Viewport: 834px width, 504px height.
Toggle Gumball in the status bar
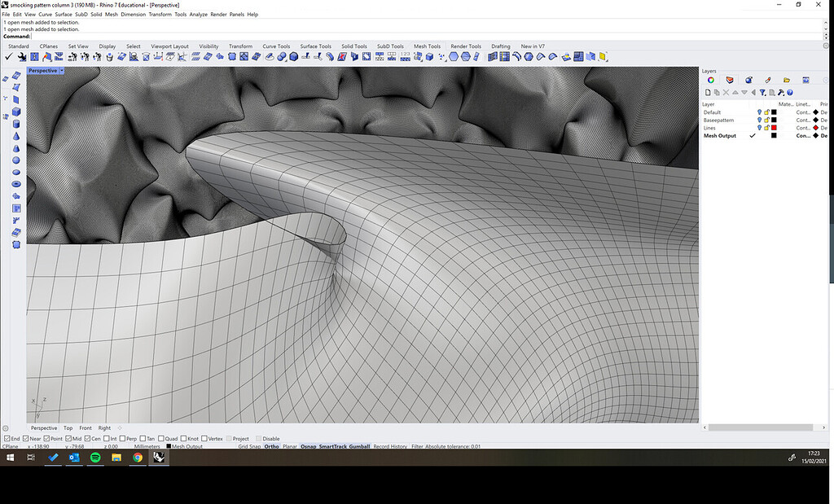click(x=359, y=446)
